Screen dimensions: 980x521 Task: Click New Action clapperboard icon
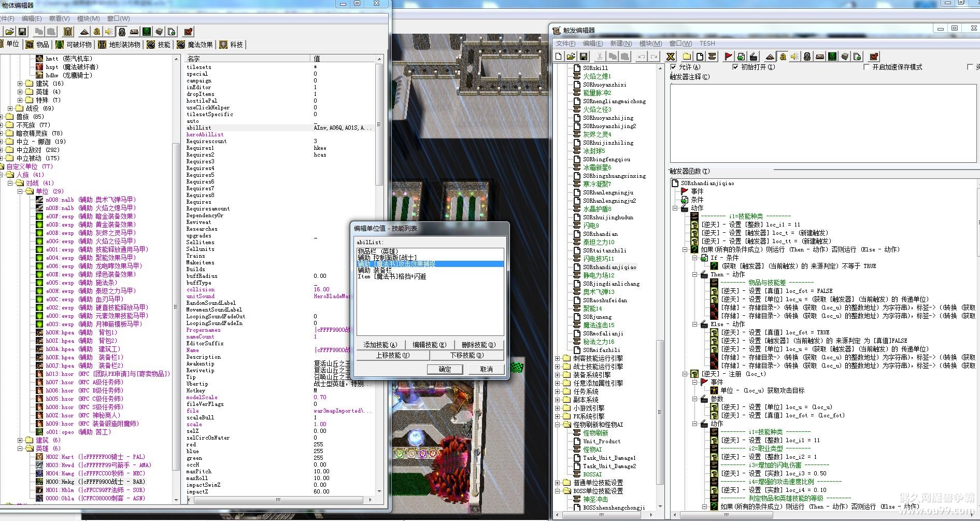click(754, 57)
